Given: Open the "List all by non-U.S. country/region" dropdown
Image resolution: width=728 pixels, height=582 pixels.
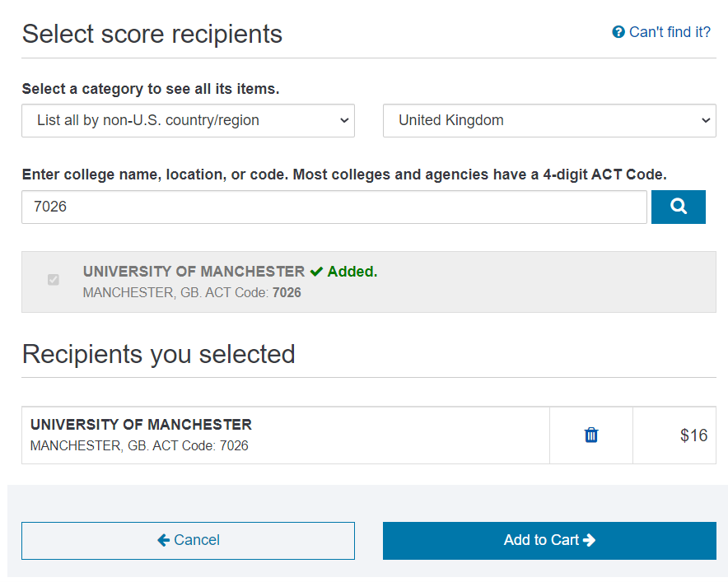Looking at the screenshot, I should (188, 120).
